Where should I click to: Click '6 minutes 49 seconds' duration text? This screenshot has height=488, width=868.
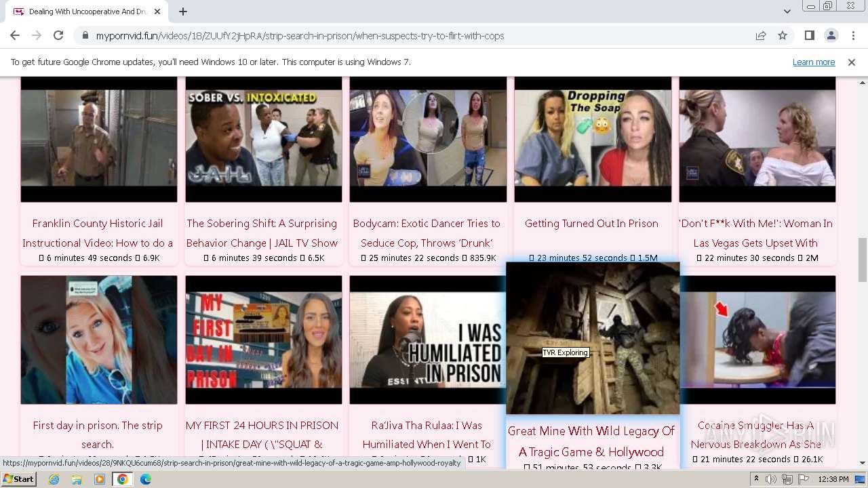point(89,258)
